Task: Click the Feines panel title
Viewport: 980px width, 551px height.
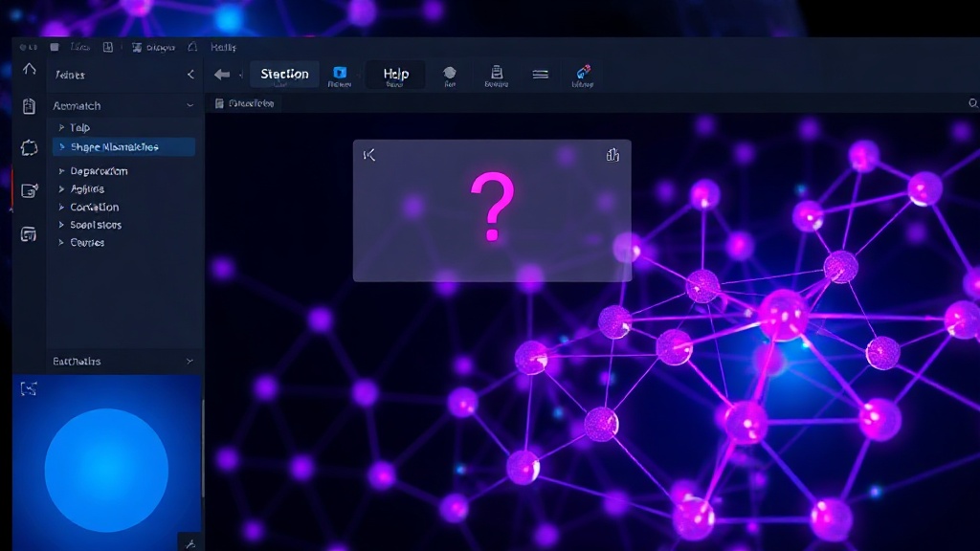Action: [x=70, y=75]
